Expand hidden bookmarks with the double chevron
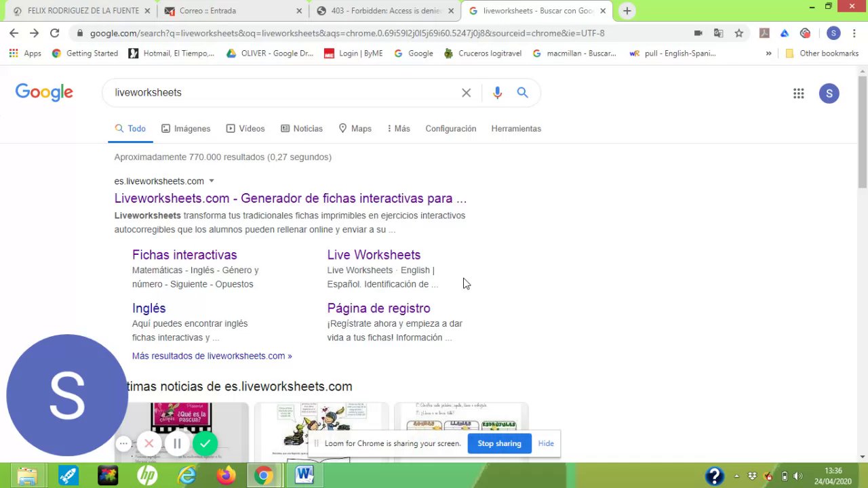The width and height of the screenshot is (868, 488). [x=768, y=53]
